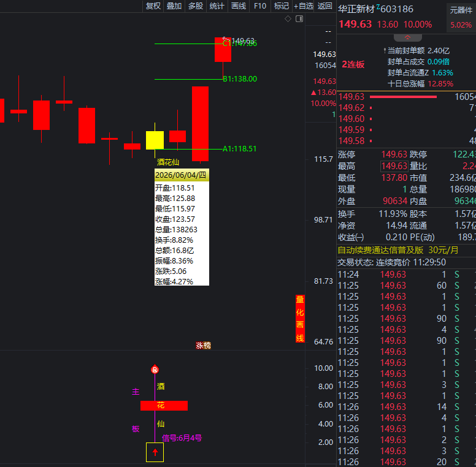Click the 2连板 label
Viewport: 476px width, 467px height.
pos(353,64)
